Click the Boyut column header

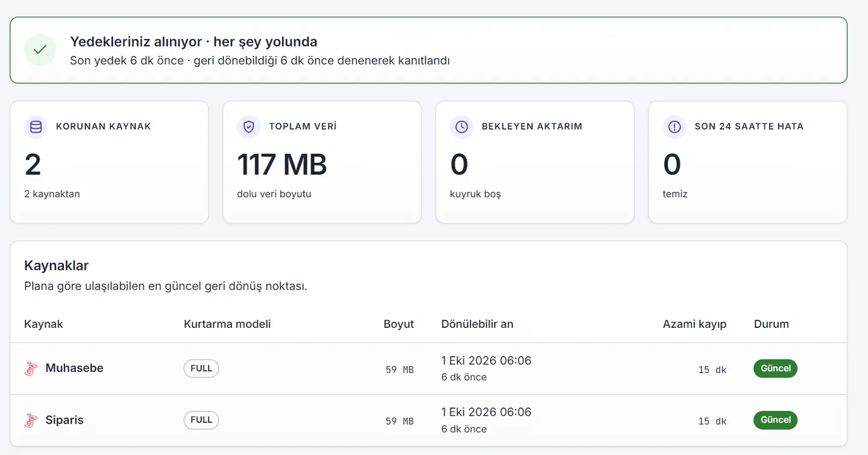(x=399, y=324)
